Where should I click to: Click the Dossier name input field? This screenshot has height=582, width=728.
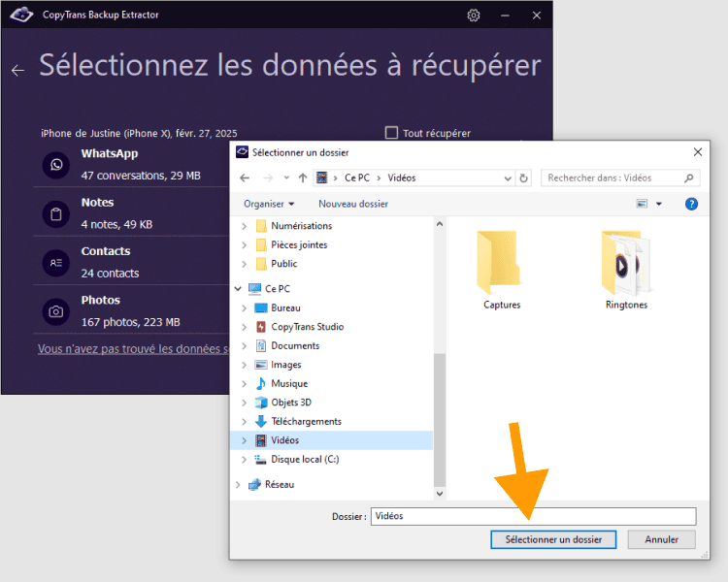coord(534,516)
